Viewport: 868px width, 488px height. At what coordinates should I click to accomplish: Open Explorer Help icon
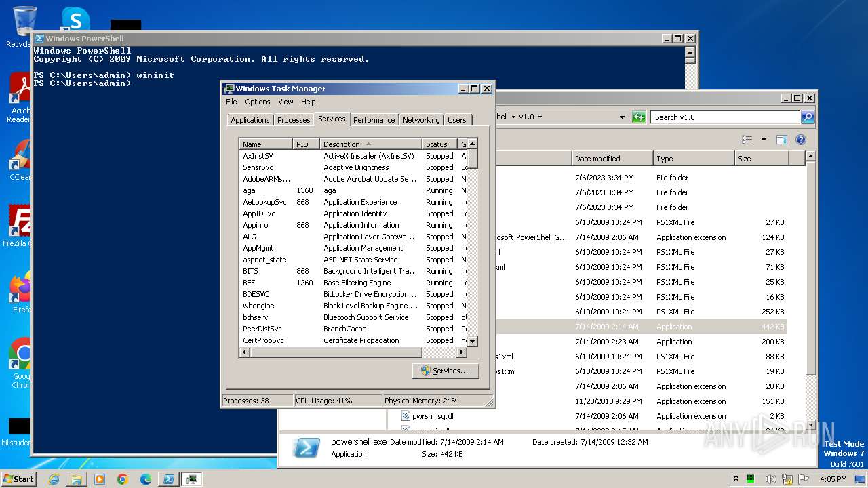800,140
